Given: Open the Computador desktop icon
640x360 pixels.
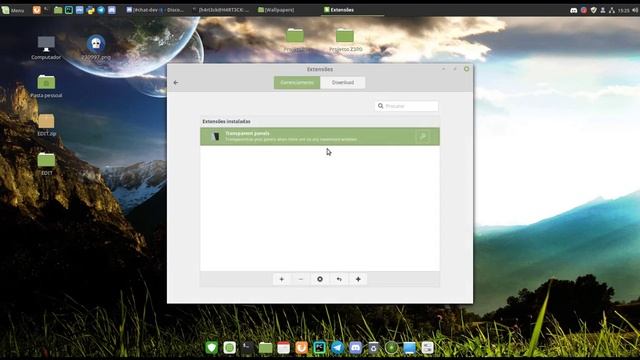Looking at the screenshot, I should [46, 48].
